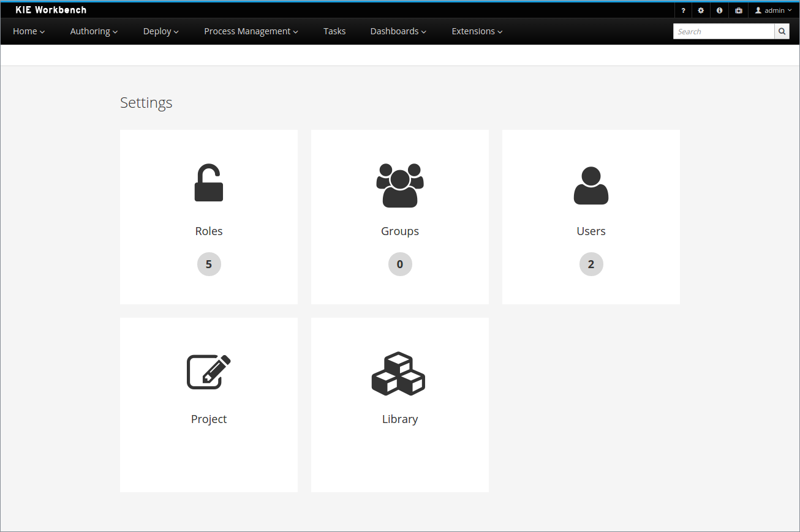800x532 pixels.
Task: Expand the admin user dropdown
Action: click(x=774, y=10)
